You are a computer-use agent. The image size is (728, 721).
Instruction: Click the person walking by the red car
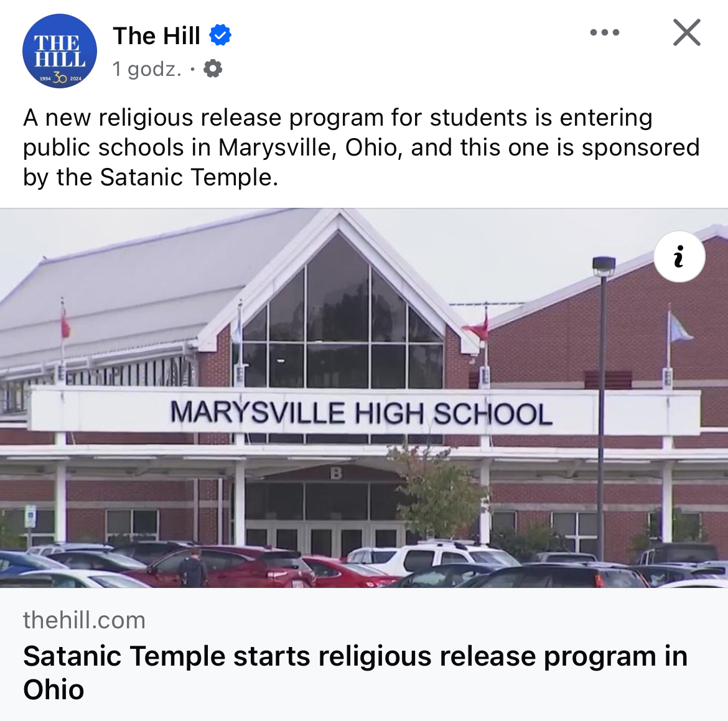(x=194, y=568)
